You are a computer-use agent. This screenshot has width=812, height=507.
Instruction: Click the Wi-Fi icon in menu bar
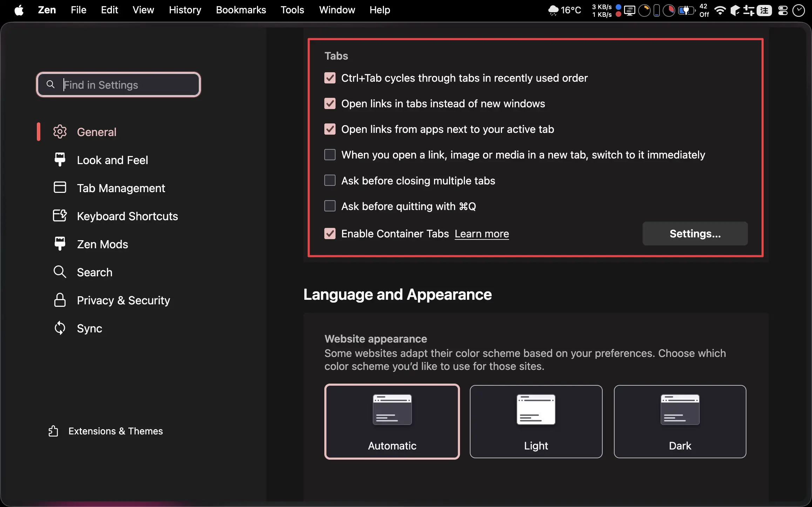pyautogui.click(x=720, y=10)
